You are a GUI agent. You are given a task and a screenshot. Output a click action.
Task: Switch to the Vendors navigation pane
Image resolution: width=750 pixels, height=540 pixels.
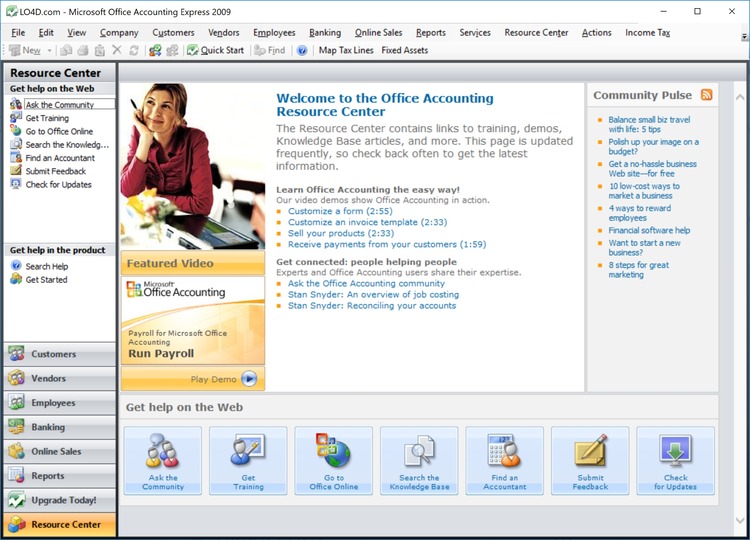pos(60,378)
